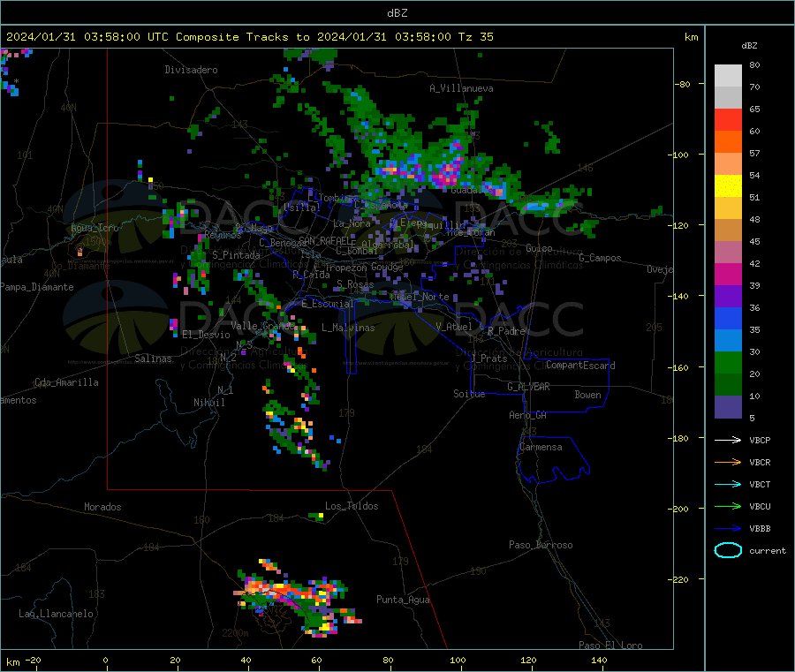Click the dBZ title at window top
Screen dimensions: 795x672
coord(397,13)
